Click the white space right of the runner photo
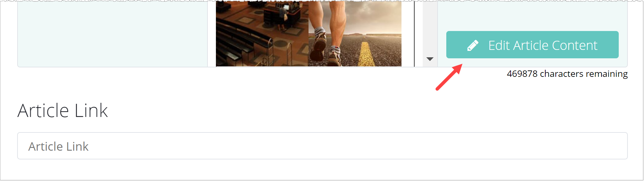 tap(408, 33)
